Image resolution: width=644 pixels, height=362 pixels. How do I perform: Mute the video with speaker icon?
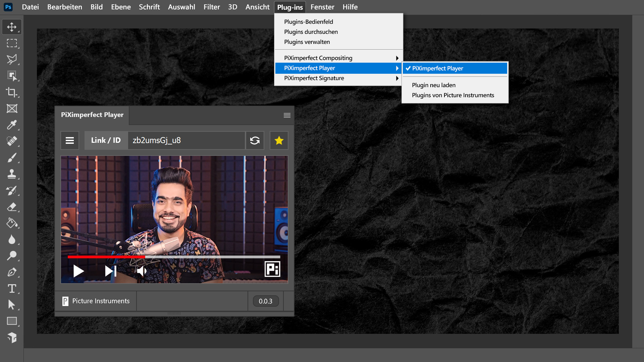[142, 271]
